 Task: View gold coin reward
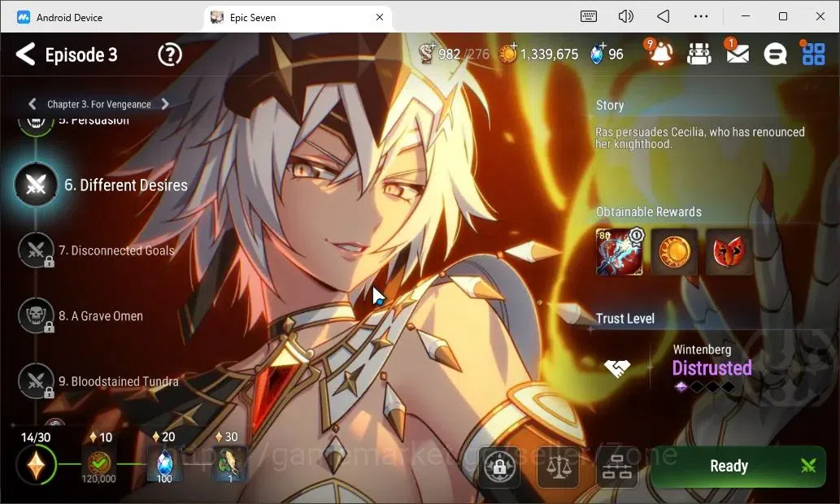(x=674, y=252)
